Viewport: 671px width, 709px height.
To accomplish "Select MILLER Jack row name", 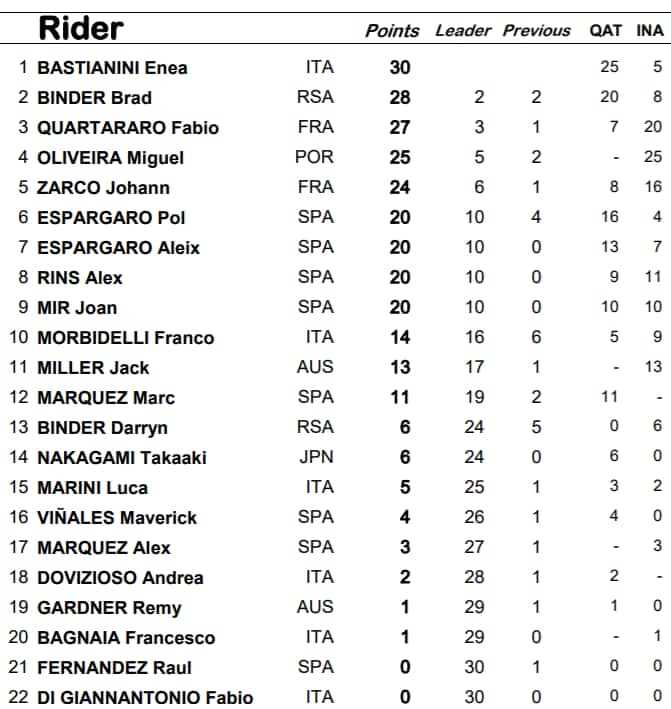I will [x=93, y=368].
